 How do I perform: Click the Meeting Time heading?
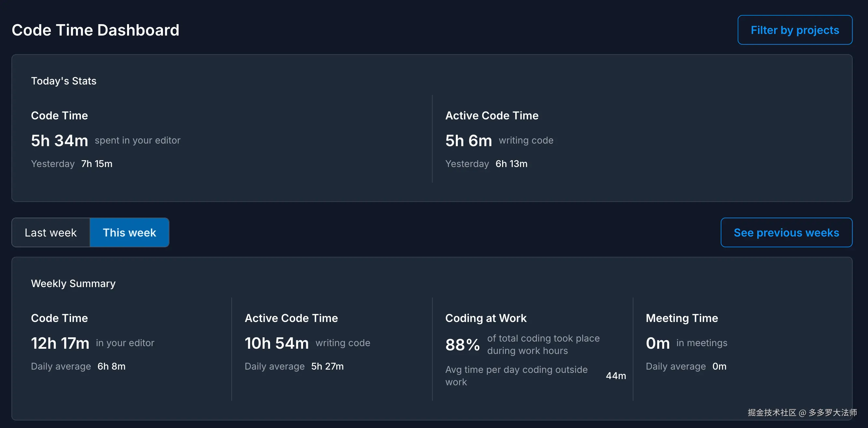tap(682, 318)
